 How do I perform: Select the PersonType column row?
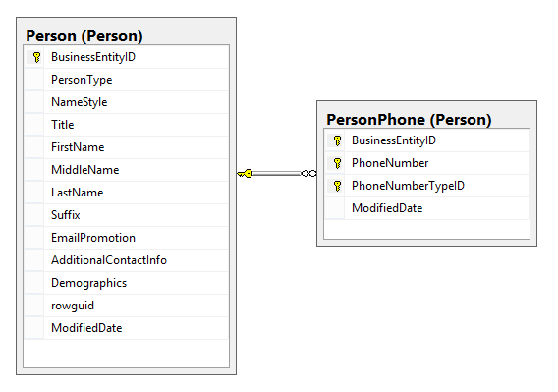126,80
